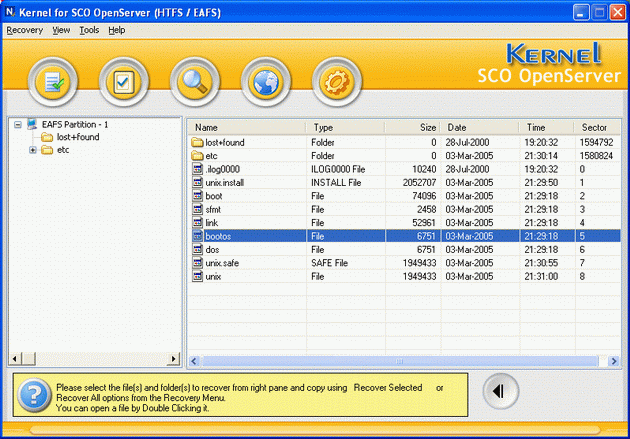Sort by the Time column header
Screen dimensions: 630x439
pos(546,128)
